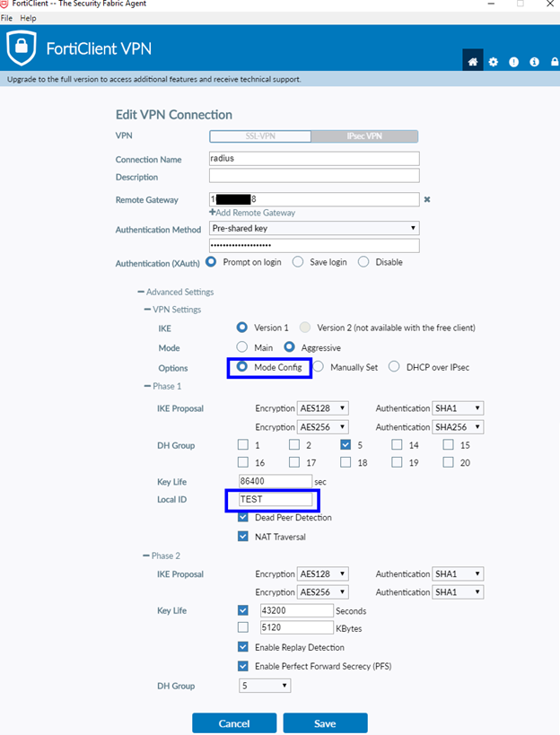Screen dimensions: 560x735
Task: Click the Cancel button
Action: tap(234, 723)
